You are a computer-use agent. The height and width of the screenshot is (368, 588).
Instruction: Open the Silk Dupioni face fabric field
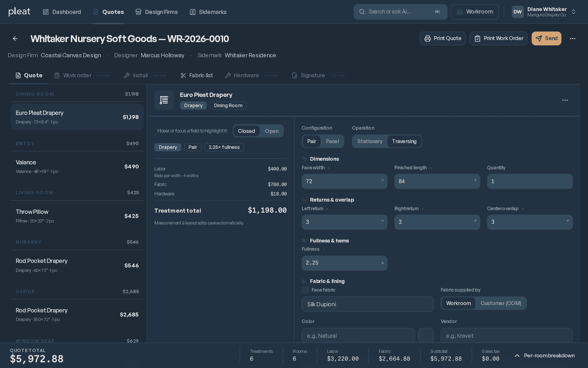[x=368, y=304]
